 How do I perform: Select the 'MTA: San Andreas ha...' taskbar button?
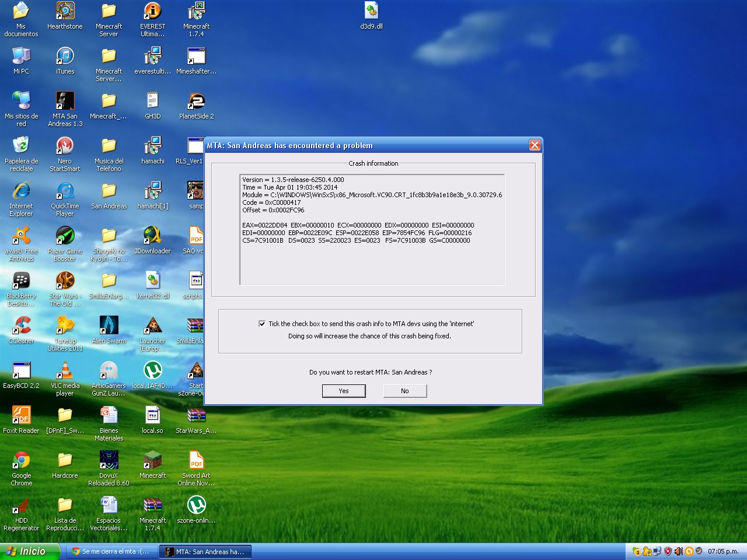pos(205,551)
